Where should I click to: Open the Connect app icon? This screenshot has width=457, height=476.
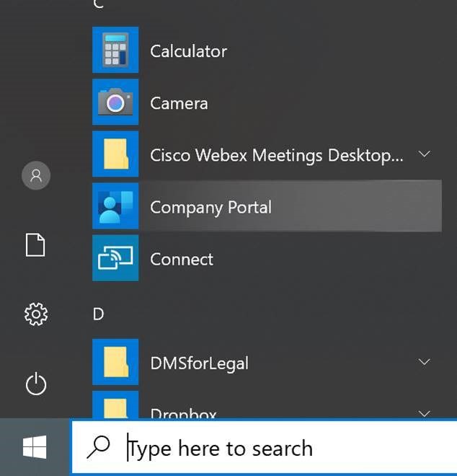click(x=115, y=258)
